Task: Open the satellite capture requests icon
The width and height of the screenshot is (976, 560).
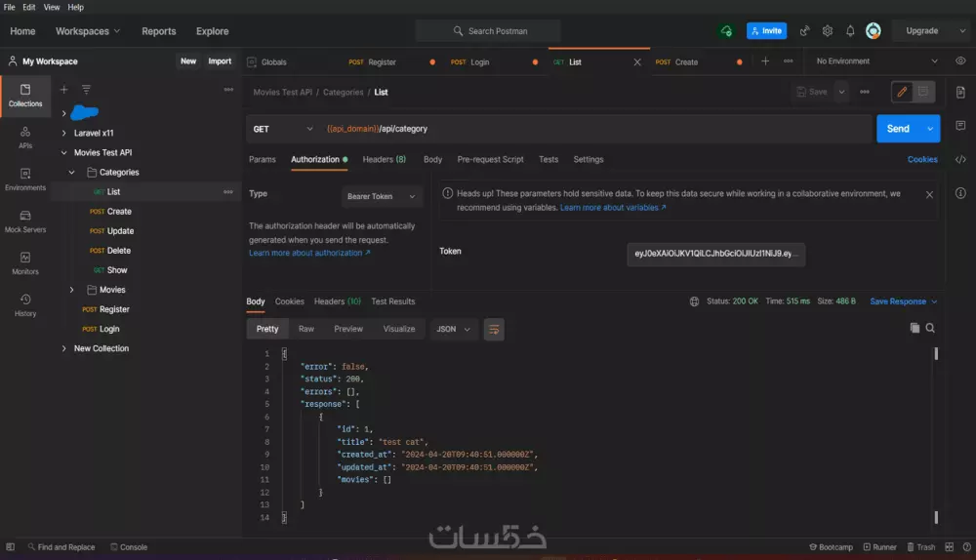Action: (x=804, y=30)
